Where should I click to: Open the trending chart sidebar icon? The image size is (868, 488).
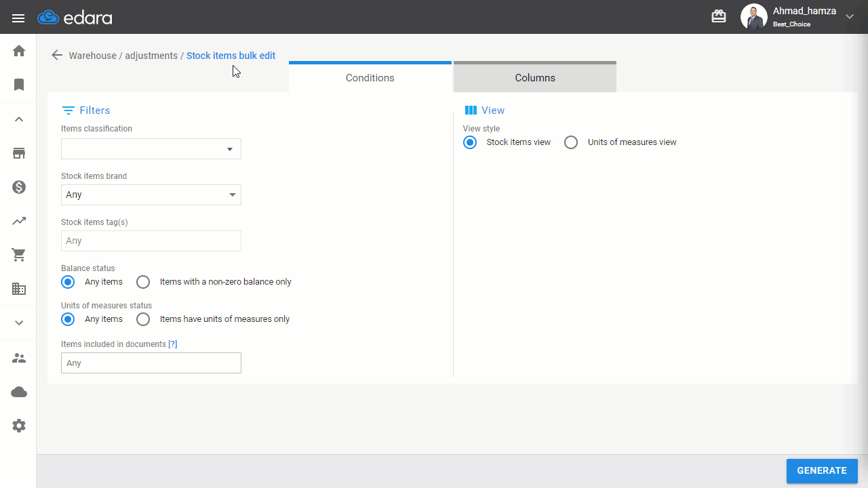[x=19, y=221]
